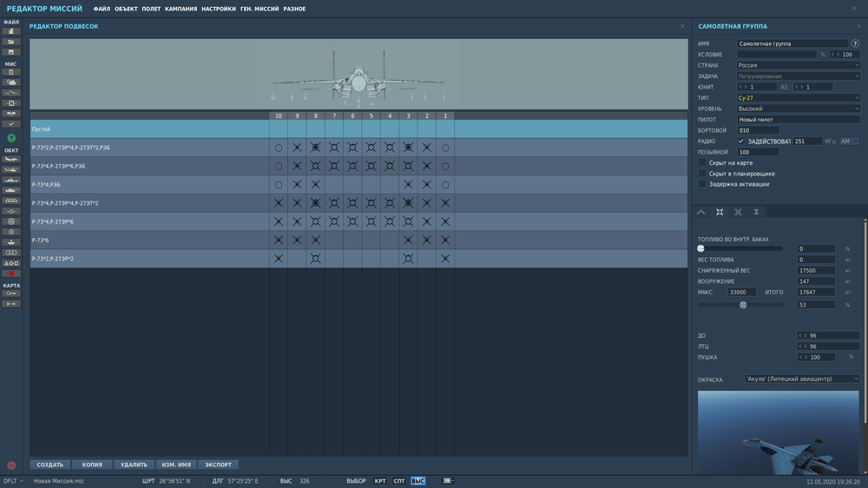Image resolution: width=868 pixels, height=488 pixels.
Task: Click the ЛТЦ count stepper arrows
Action: (803, 346)
